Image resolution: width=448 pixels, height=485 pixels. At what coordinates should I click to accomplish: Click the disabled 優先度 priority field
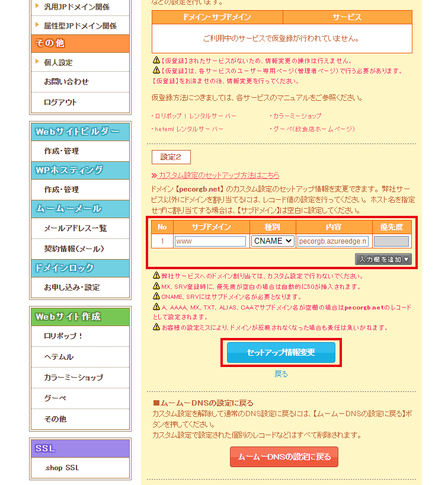pyautogui.click(x=391, y=241)
